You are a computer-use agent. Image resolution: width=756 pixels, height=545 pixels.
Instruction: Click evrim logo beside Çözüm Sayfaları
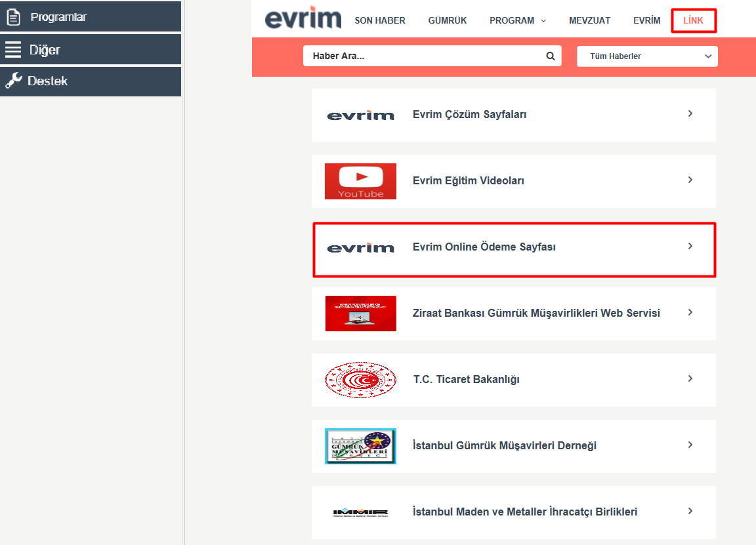pyautogui.click(x=361, y=115)
